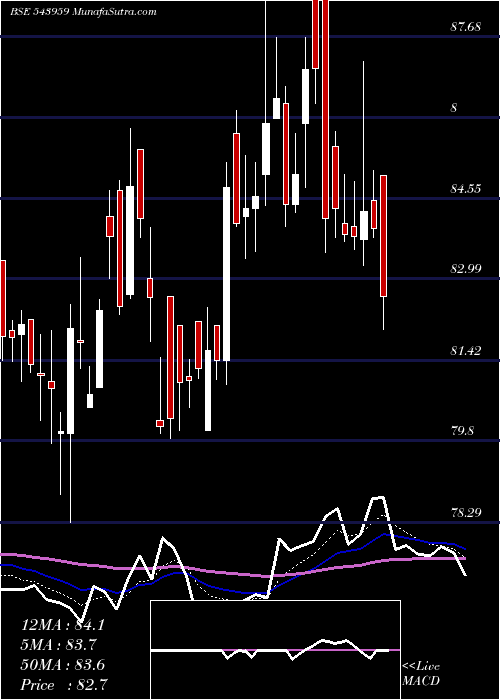Click the Price : 82.7 readout
This screenshot has width=500, height=700.
tap(64, 684)
